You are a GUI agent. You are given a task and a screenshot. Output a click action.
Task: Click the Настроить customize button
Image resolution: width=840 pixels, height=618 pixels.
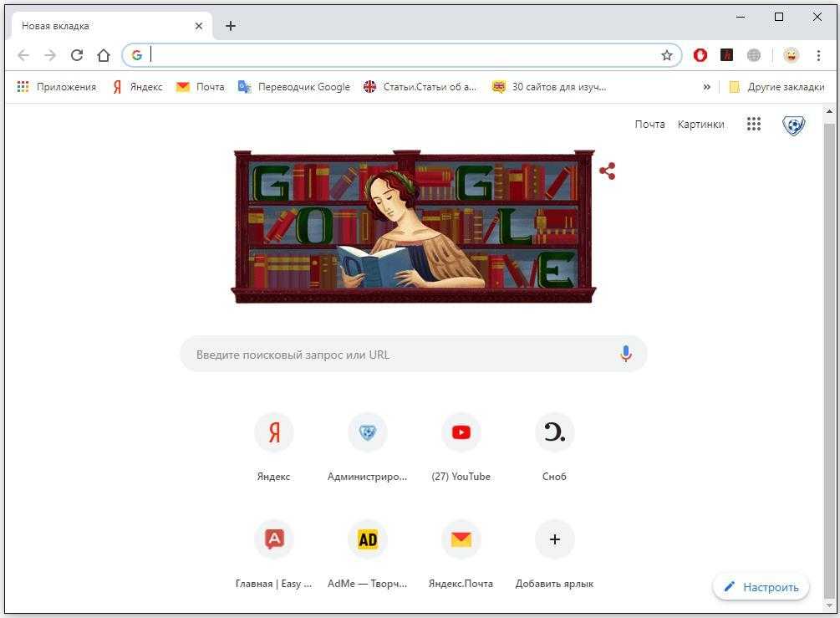tap(761, 587)
